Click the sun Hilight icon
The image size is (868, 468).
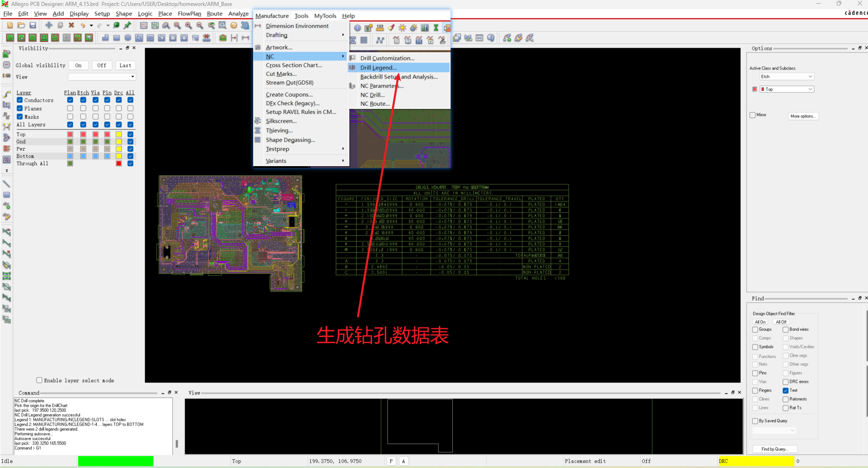(x=402, y=28)
